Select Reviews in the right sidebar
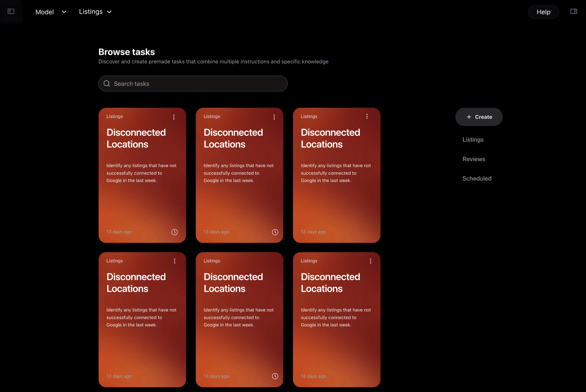Screen dimensions: 586x392 [x=473, y=159]
